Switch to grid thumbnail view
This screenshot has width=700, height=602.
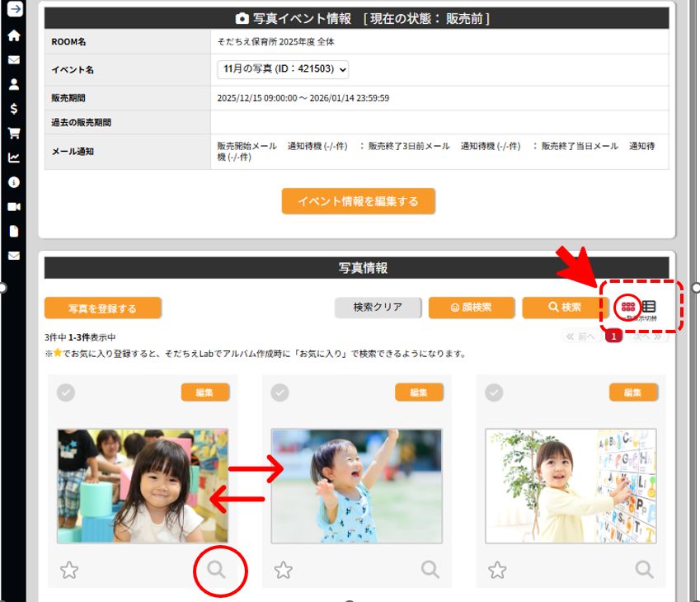click(x=628, y=307)
